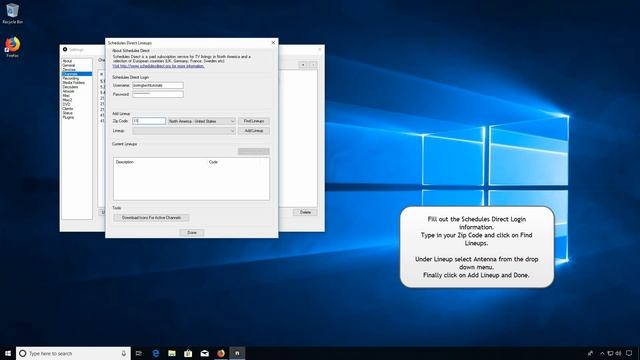Open the Windows Start menu

pyautogui.click(x=8, y=353)
